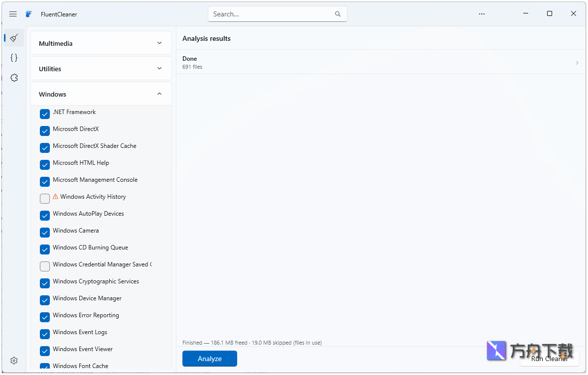Toggle Windows Font Cache checkbox
The image size is (588, 375).
(x=45, y=367)
